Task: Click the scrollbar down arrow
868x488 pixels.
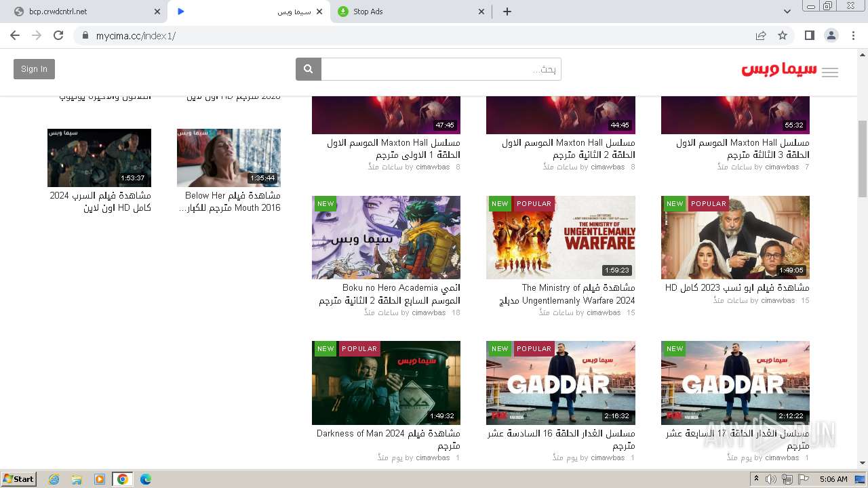Action: (x=862, y=463)
